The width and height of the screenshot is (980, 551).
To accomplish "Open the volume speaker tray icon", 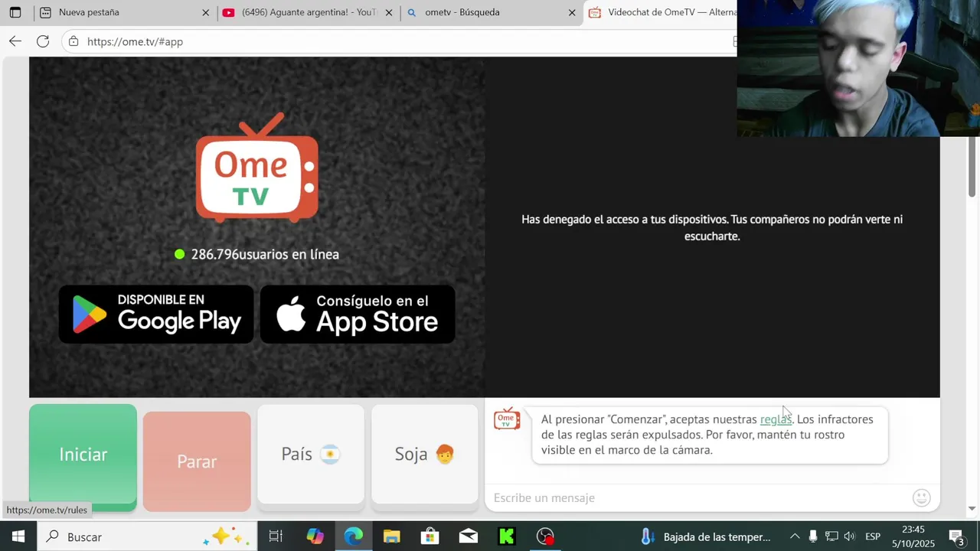I will [x=850, y=536].
